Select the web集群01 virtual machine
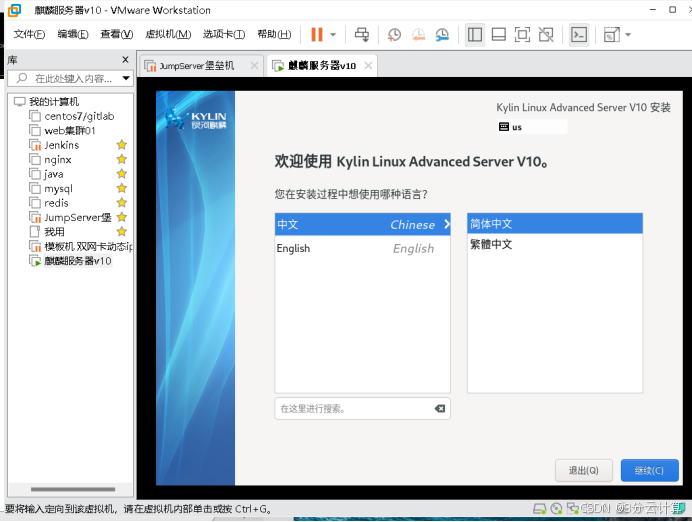Screen dimensions: 692x522 coord(69,131)
